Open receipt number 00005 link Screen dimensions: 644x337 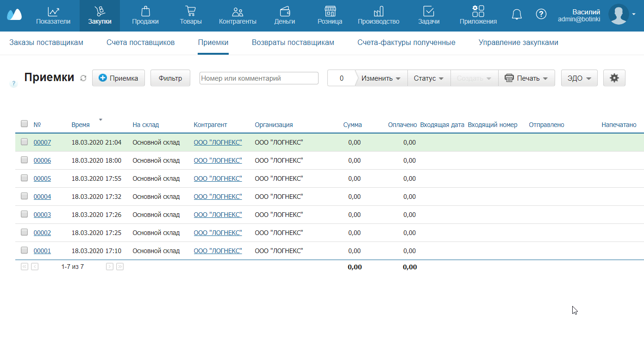[x=42, y=178]
